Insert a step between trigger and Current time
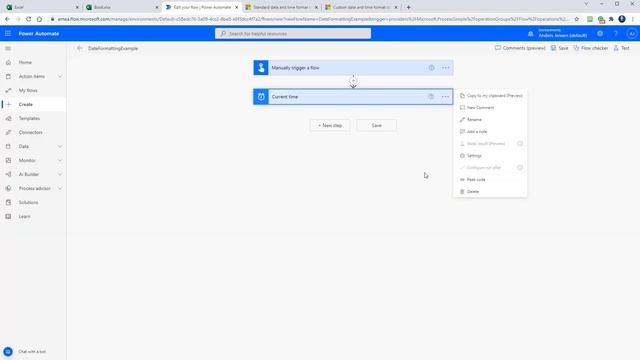This screenshot has height=360, width=640. [353, 81]
